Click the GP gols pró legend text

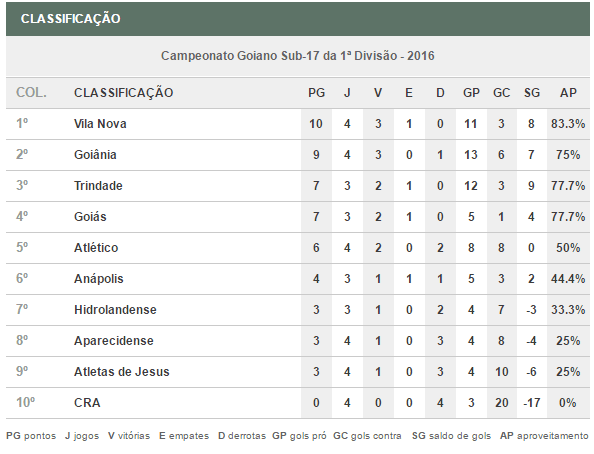click(299, 436)
